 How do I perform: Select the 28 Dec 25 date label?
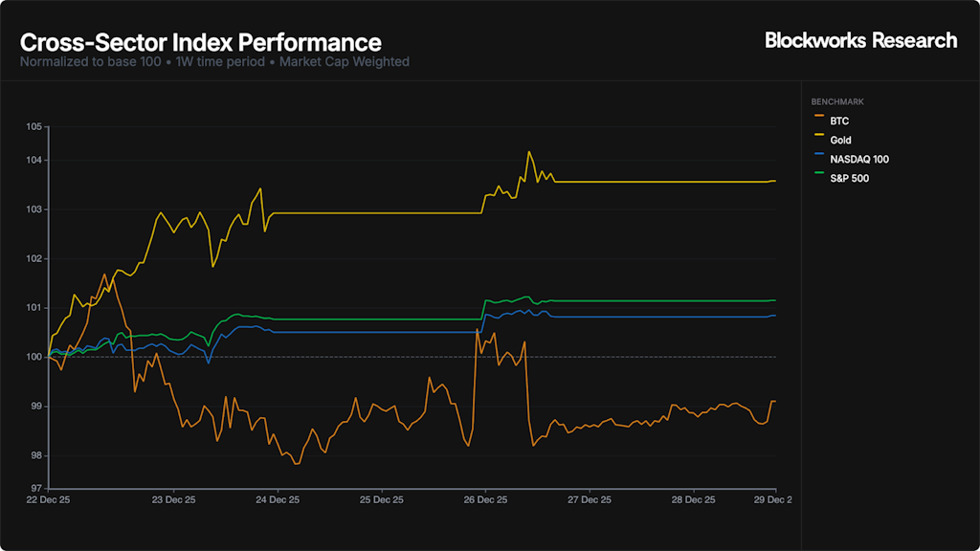point(694,500)
